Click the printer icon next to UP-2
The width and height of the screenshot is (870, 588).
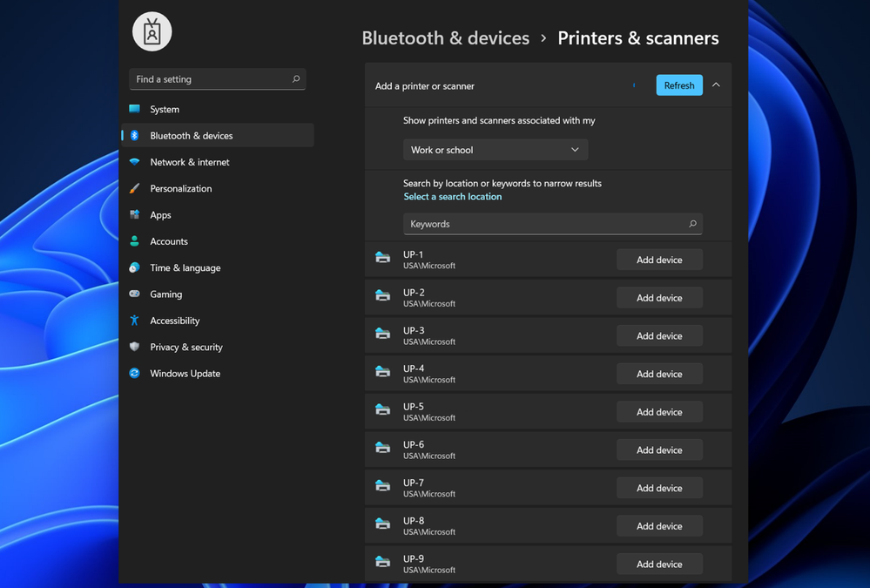point(383,295)
